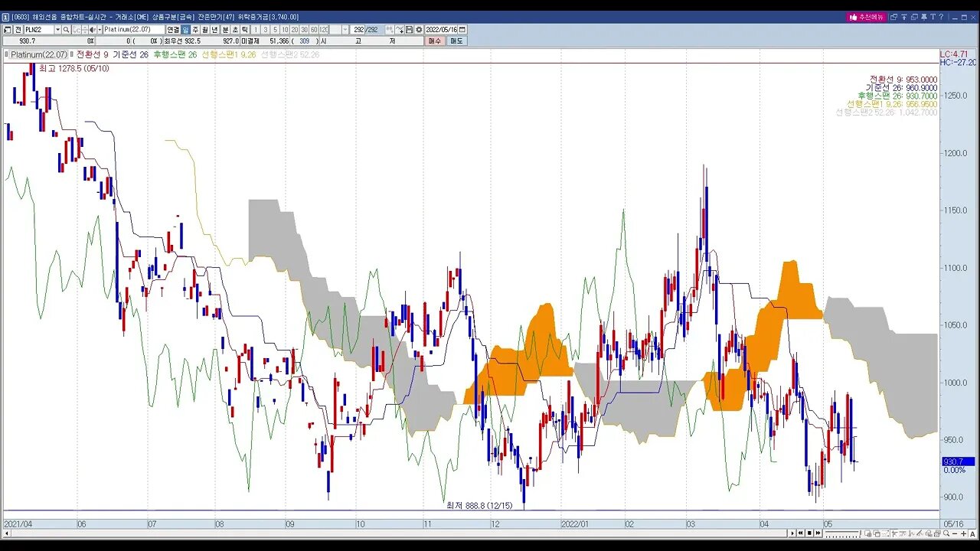Image resolution: width=980 pixels, height=551 pixels.
Task: Select the 주 weekly period button
Action: (x=195, y=29)
